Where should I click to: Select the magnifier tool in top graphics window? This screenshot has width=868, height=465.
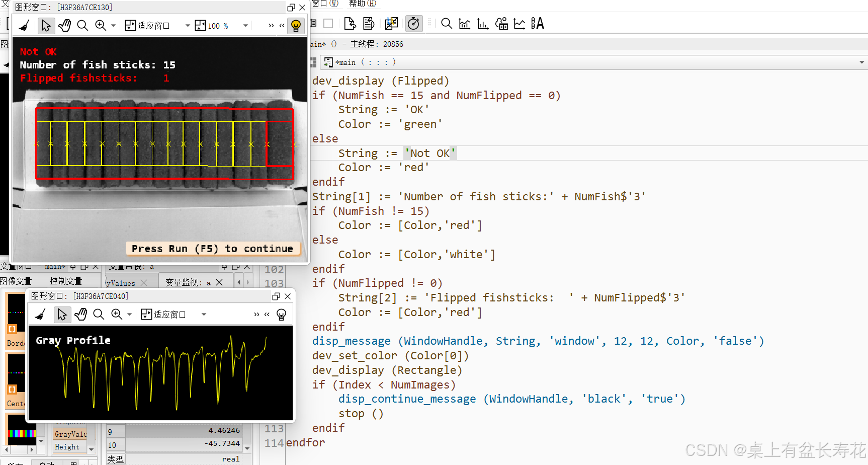[82, 26]
